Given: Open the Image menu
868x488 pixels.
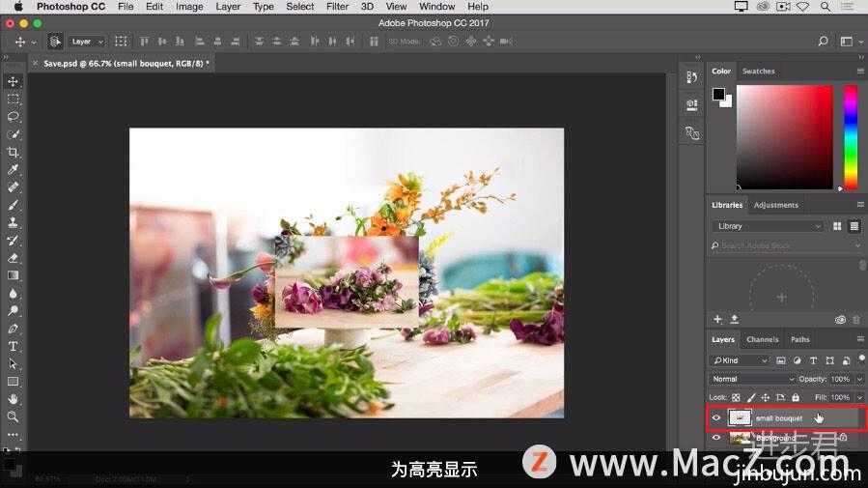Looking at the screenshot, I should pos(189,7).
